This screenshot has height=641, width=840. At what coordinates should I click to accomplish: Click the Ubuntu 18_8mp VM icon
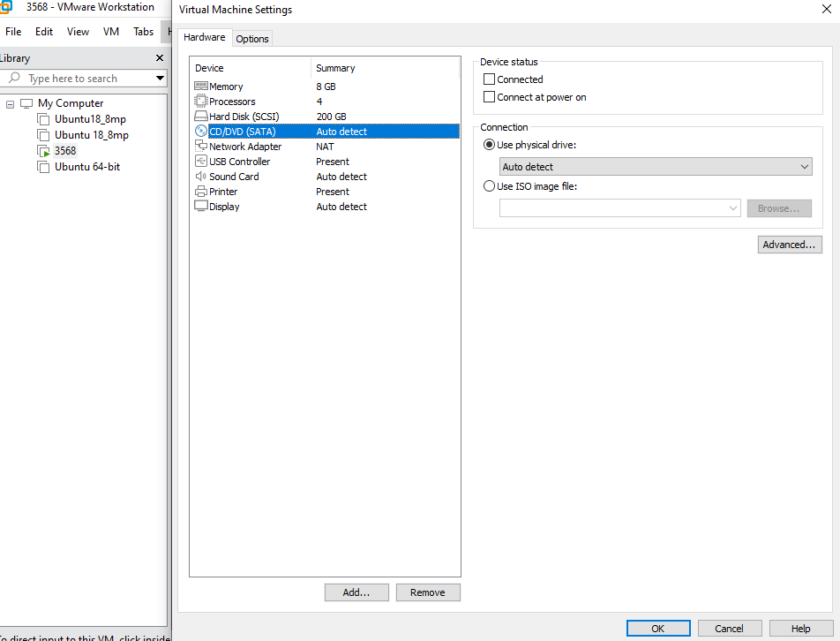43,135
